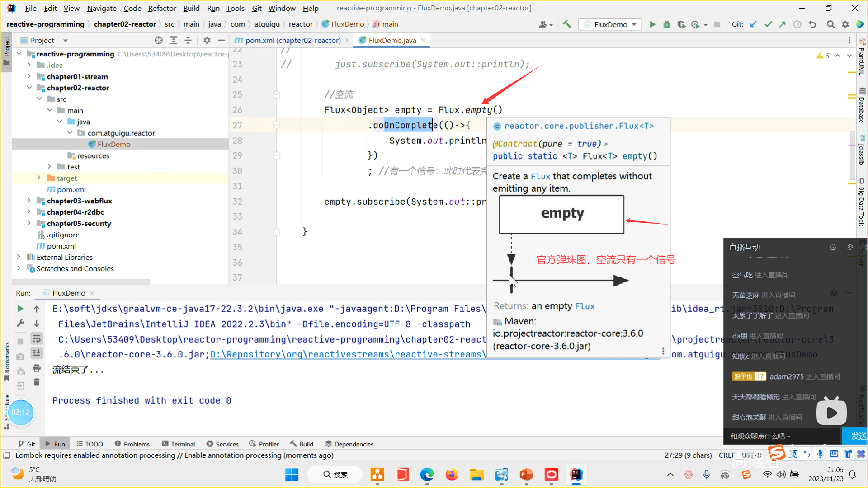
Task: Switch to pom.xml (chapter02-reactor) tab
Action: 292,40
